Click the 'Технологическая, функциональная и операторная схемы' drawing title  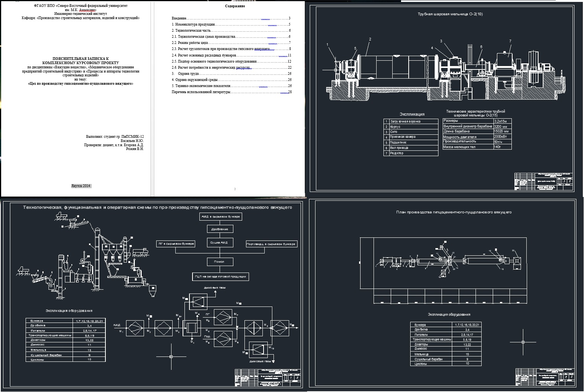(157, 207)
